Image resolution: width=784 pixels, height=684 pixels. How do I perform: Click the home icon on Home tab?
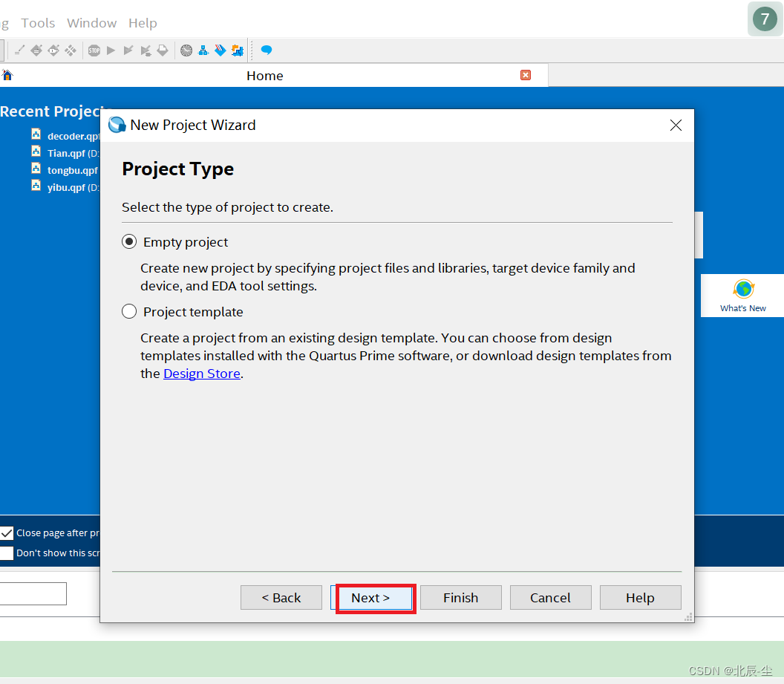pos(7,75)
